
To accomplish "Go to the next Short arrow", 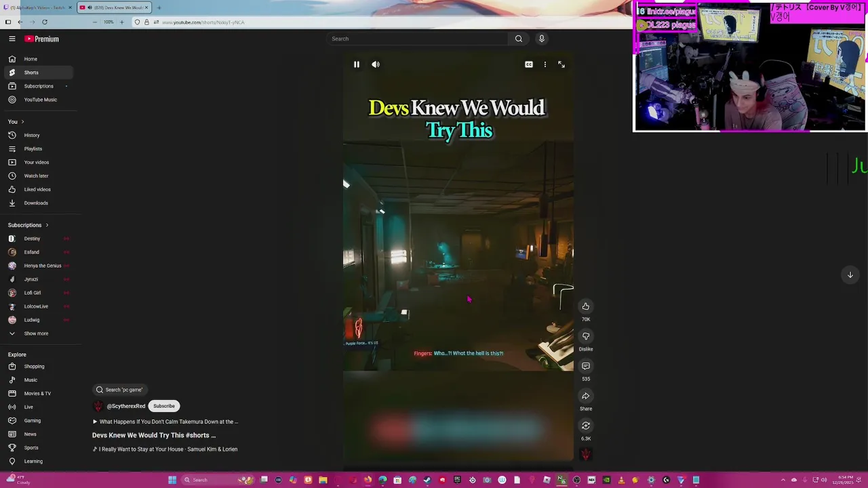I will (850, 274).
